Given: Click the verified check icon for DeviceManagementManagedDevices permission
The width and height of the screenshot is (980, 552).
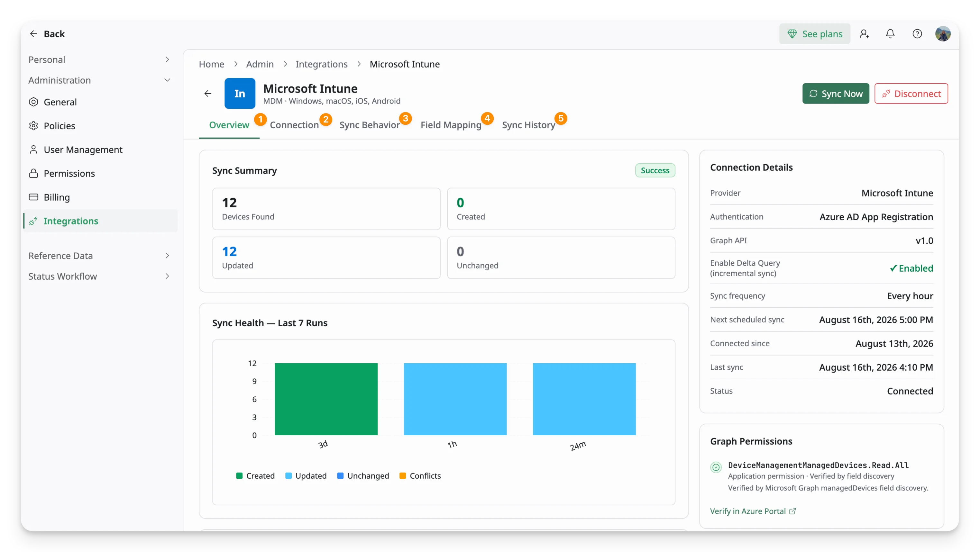Looking at the screenshot, I should pos(716,467).
